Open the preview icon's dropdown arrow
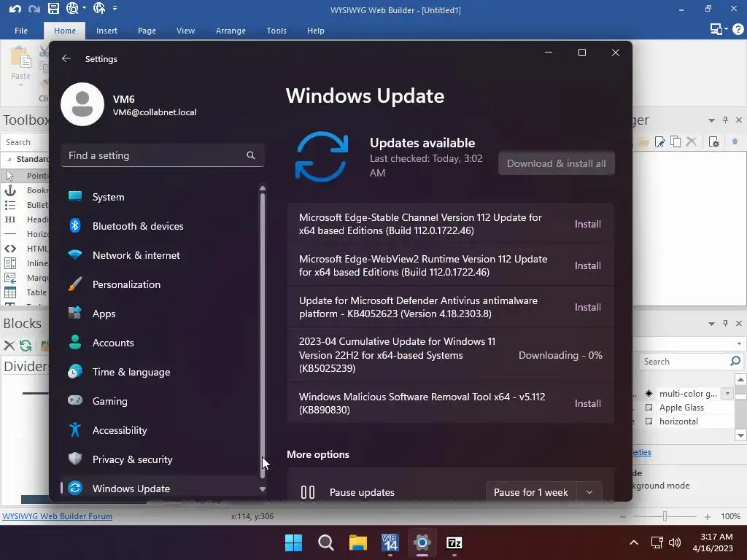 tap(85, 8)
